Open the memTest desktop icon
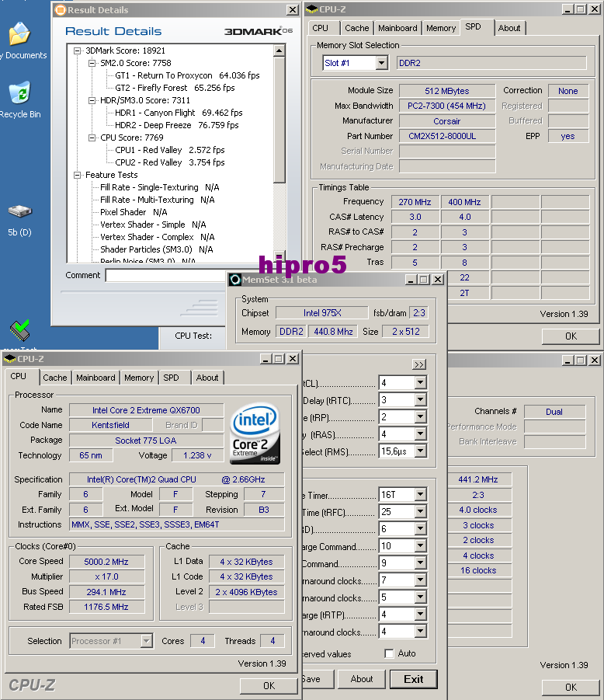604x700 pixels. 19,330
